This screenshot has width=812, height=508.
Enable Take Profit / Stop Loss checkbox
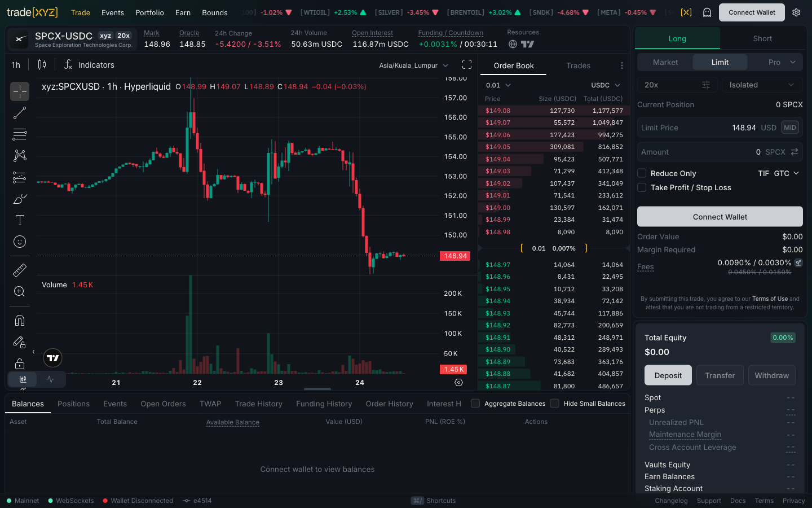tap(642, 187)
